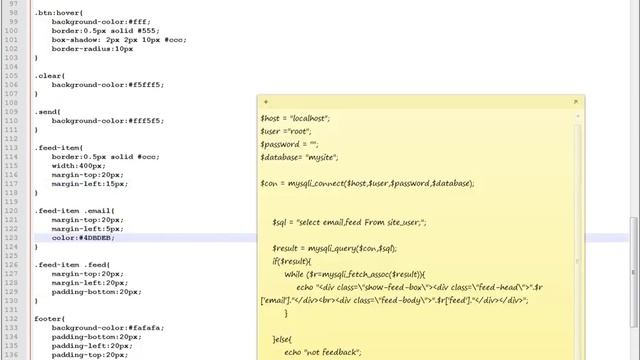This screenshot has width=640, height=360.
Task: Click '.feed-item .email{' selector line
Action: [x=75, y=211]
